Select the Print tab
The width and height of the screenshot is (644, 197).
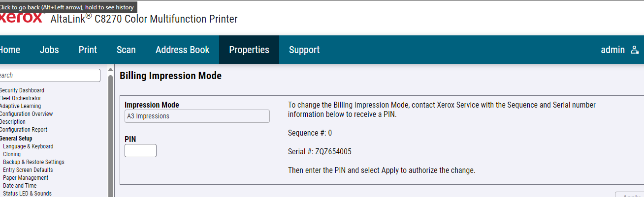click(88, 50)
